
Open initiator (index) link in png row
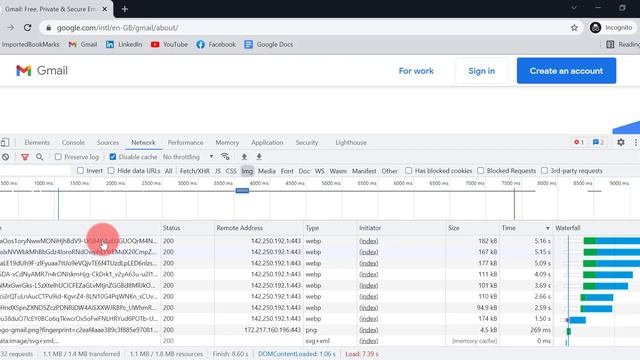[x=369, y=330]
